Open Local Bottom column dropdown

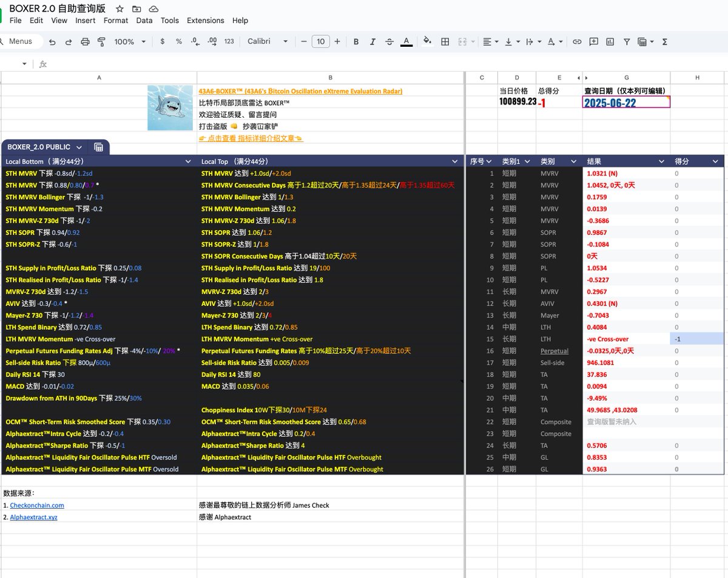(x=188, y=161)
